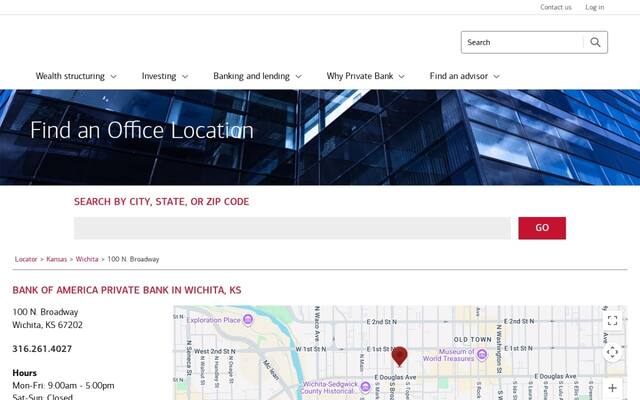Click Mon-Fri 9.00am - 5.00pm hours text
Viewport: 640px width, 400px height.
click(x=63, y=385)
